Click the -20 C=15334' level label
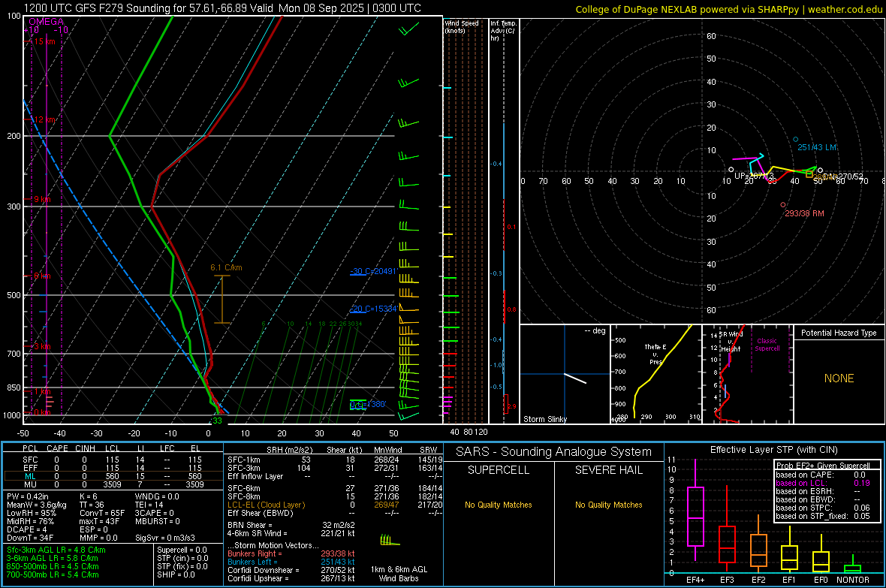The image size is (886, 588). [x=373, y=309]
